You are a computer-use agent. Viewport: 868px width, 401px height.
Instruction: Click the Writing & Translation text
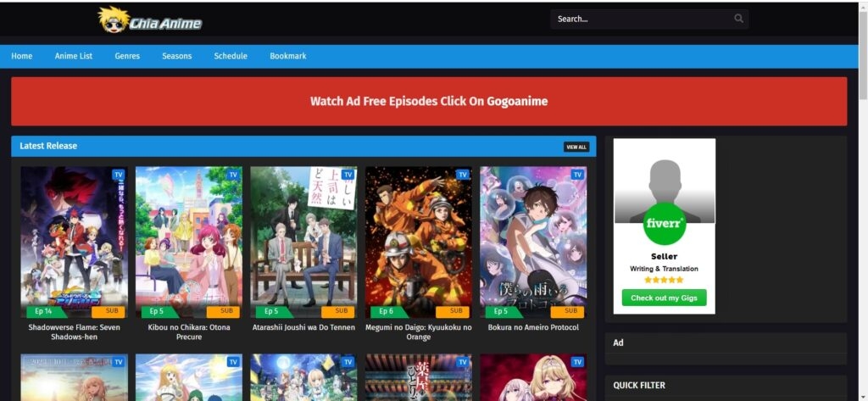pos(665,269)
